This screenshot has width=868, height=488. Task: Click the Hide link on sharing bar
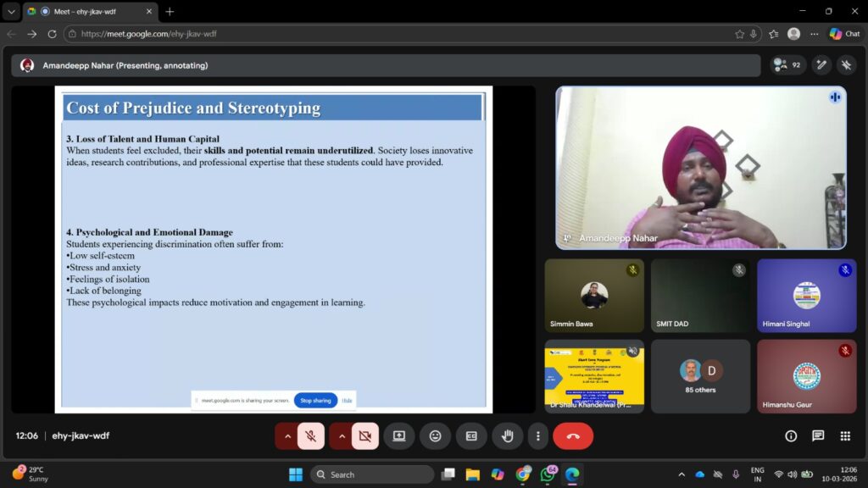coord(347,400)
